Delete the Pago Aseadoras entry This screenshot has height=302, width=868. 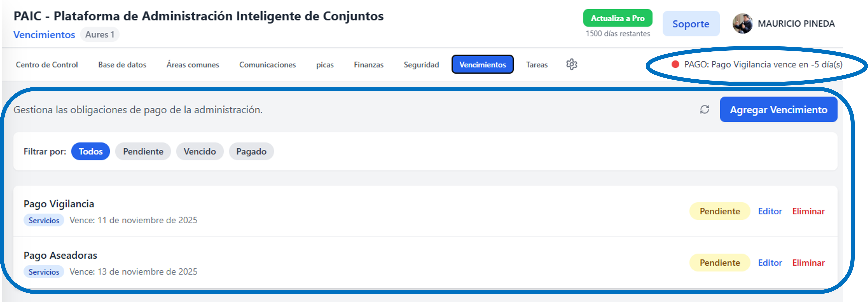(808, 263)
